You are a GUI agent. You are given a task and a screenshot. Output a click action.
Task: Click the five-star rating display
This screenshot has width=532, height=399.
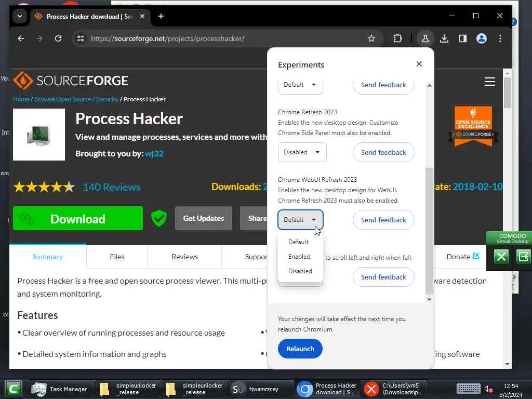(x=44, y=187)
